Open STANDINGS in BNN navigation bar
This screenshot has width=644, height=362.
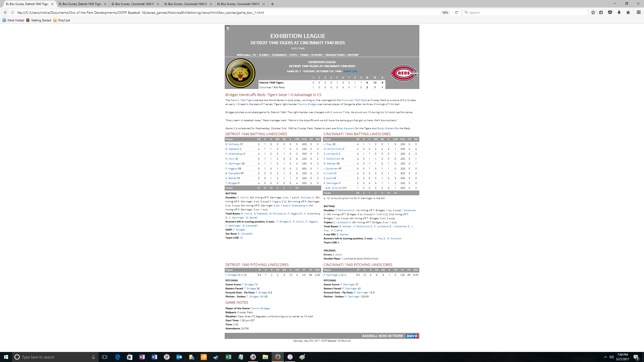[279, 55]
